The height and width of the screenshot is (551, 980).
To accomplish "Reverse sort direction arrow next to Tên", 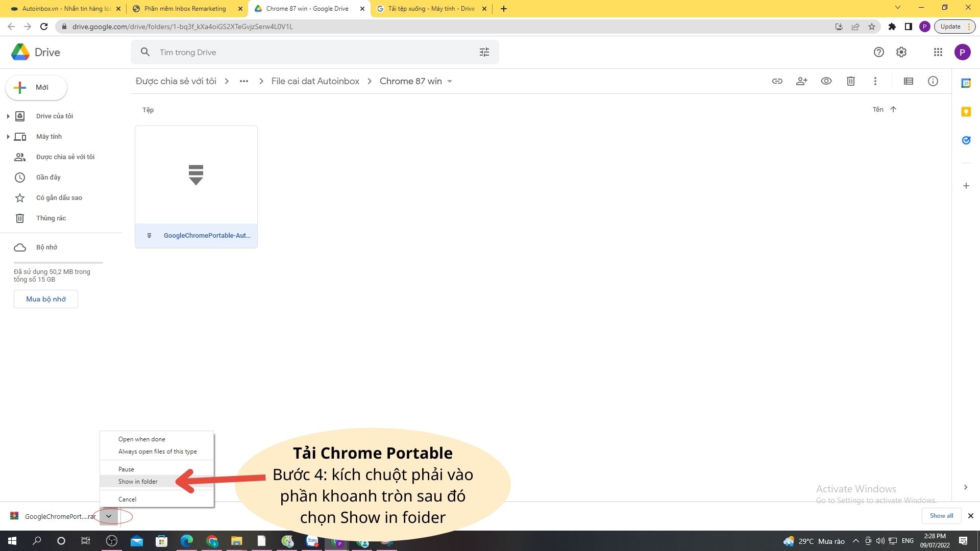I will [893, 109].
